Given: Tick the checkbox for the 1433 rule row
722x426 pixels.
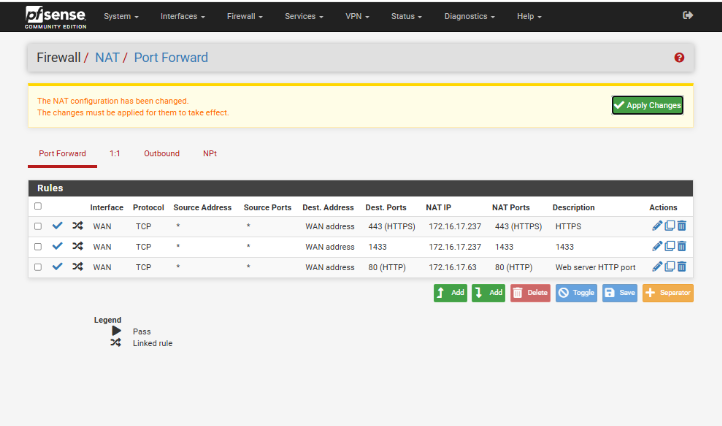Looking at the screenshot, I should coord(38,247).
